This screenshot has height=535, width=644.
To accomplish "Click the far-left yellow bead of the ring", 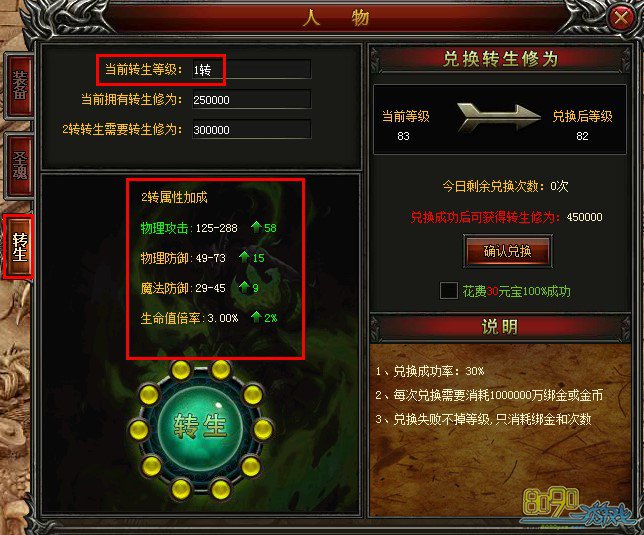I will coord(139,430).
